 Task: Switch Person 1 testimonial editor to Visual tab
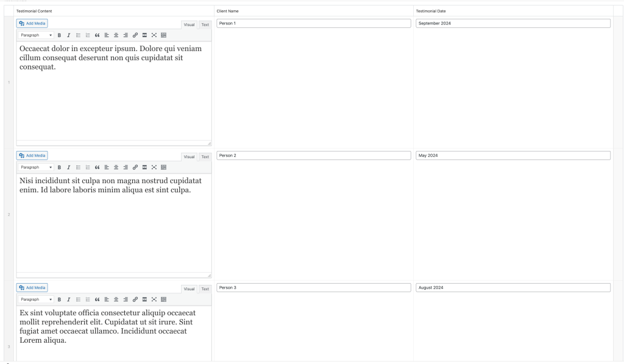point(189,24)
